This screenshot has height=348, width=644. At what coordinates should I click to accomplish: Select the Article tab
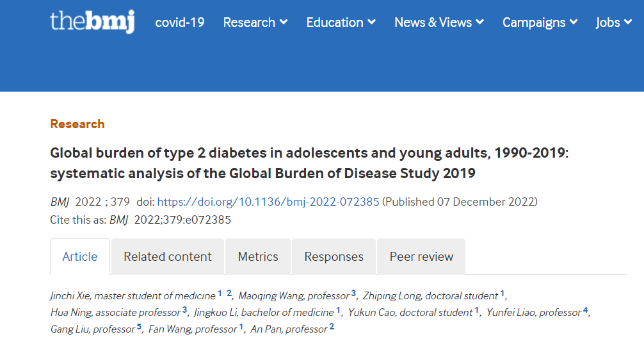click(x=80, y=257)
